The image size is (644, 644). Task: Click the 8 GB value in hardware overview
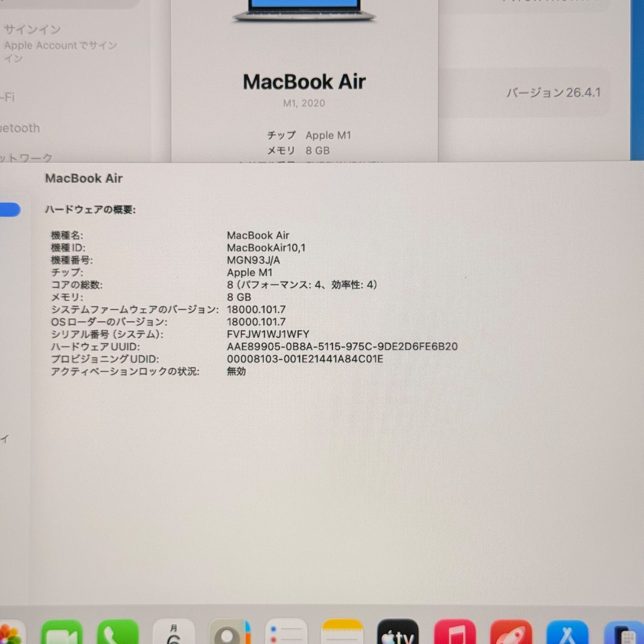pos(239,297)
